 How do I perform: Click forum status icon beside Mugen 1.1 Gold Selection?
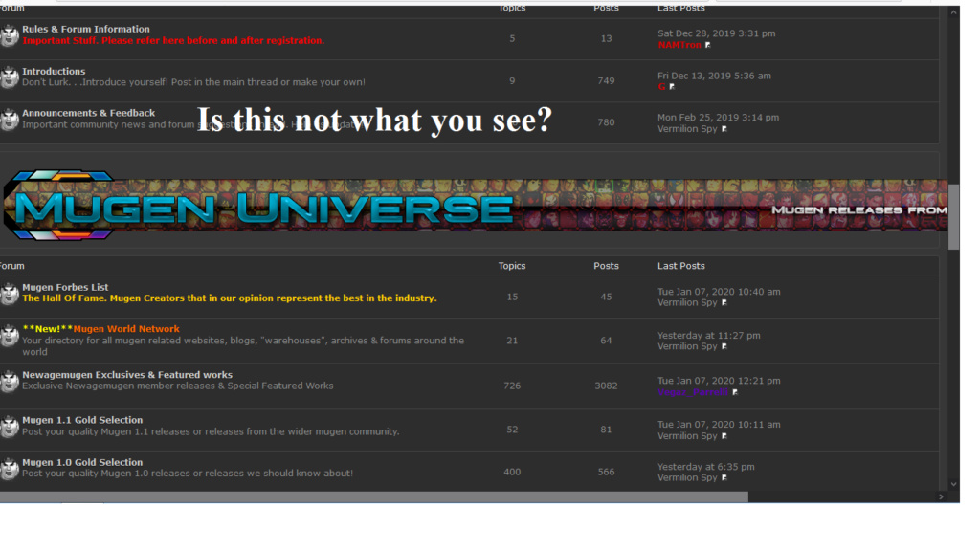[9, 427]
